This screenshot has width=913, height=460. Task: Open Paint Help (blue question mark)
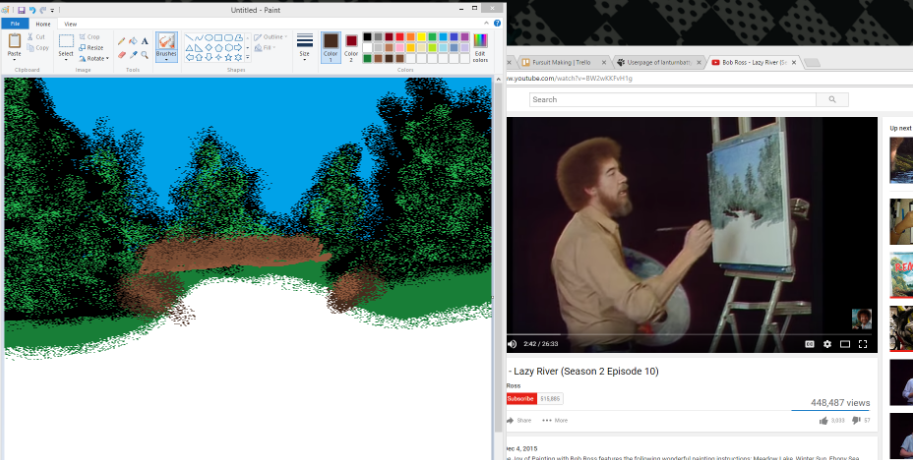497,23
